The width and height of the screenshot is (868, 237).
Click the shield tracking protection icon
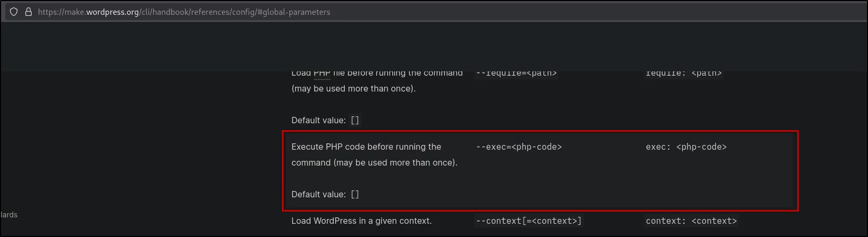[x=14, y=12]
